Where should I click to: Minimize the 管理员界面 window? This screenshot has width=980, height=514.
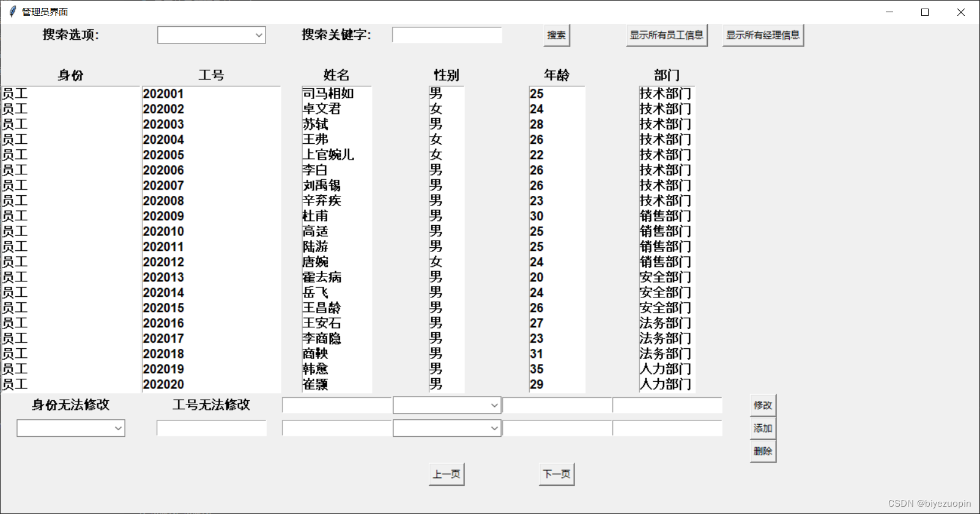[889, 12]
